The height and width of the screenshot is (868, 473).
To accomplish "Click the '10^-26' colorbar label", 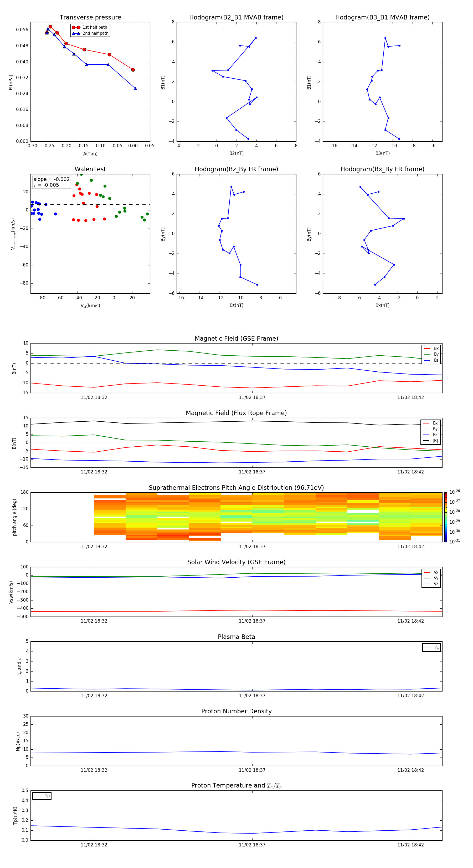I will pos(455,492).
